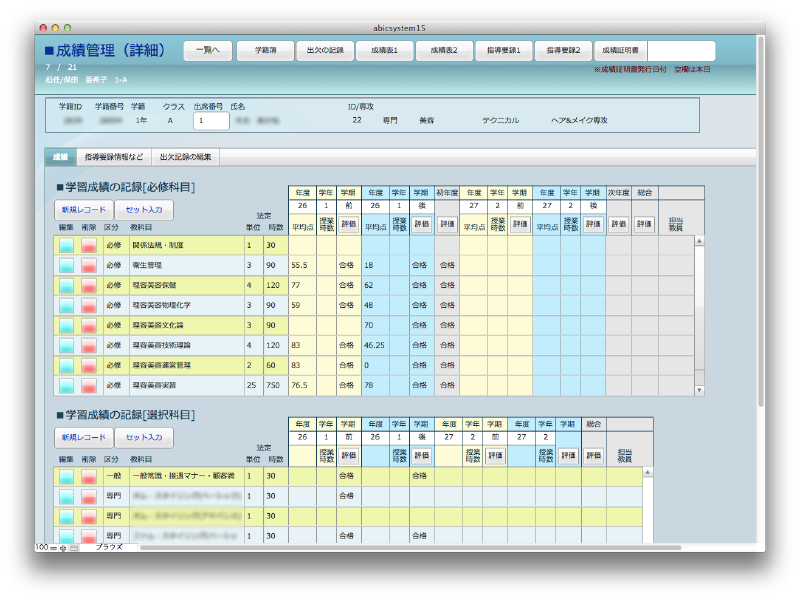Click セット入力 in 選択科目 section
Image resolution: width=800 pixels, height=600 pixels.
[x=143, y=438]
